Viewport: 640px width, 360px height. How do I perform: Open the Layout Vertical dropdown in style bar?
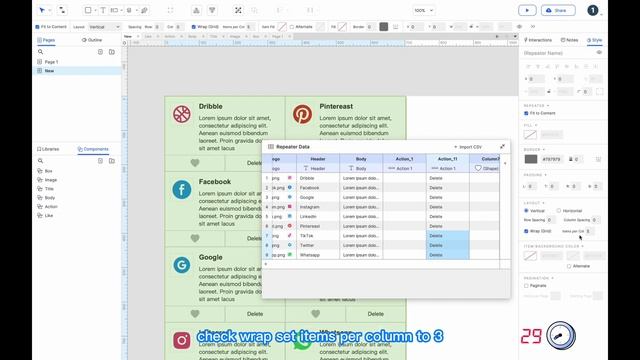coord(104,27)
